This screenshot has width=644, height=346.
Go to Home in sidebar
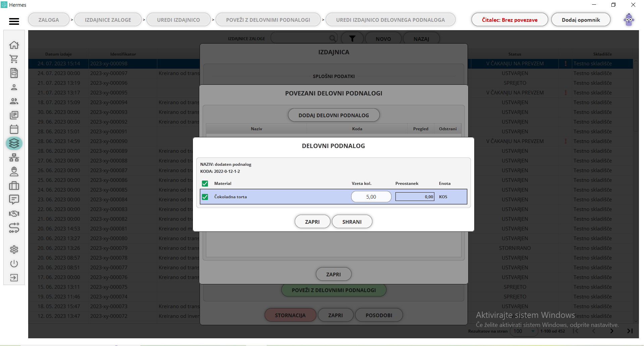(x=14, y=45)
